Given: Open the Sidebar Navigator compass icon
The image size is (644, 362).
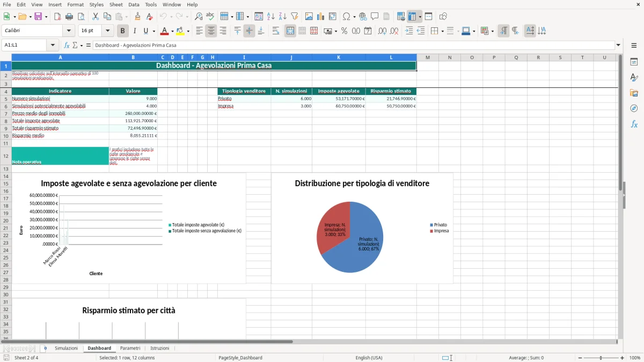Looking at the screenshot, I should [x=634, y=108].
